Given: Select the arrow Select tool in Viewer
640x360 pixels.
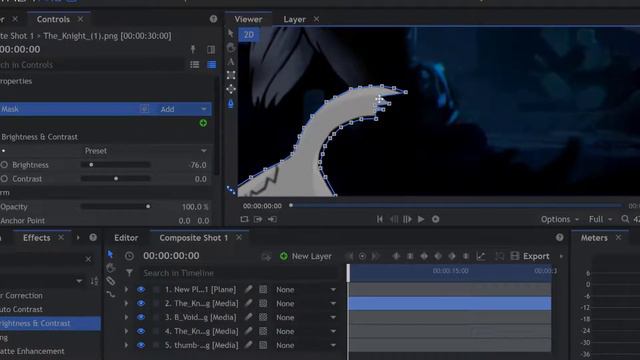Looking at the screenshot, I should (x=231, y=33).
